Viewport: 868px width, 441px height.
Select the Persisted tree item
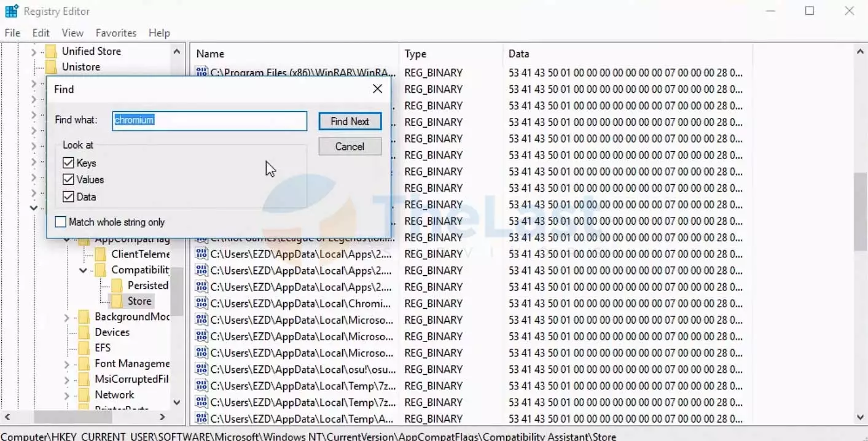[147, 286]
